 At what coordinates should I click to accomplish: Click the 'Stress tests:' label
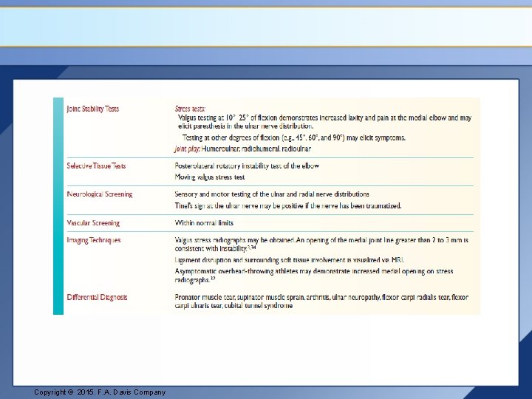click(190, 109)
